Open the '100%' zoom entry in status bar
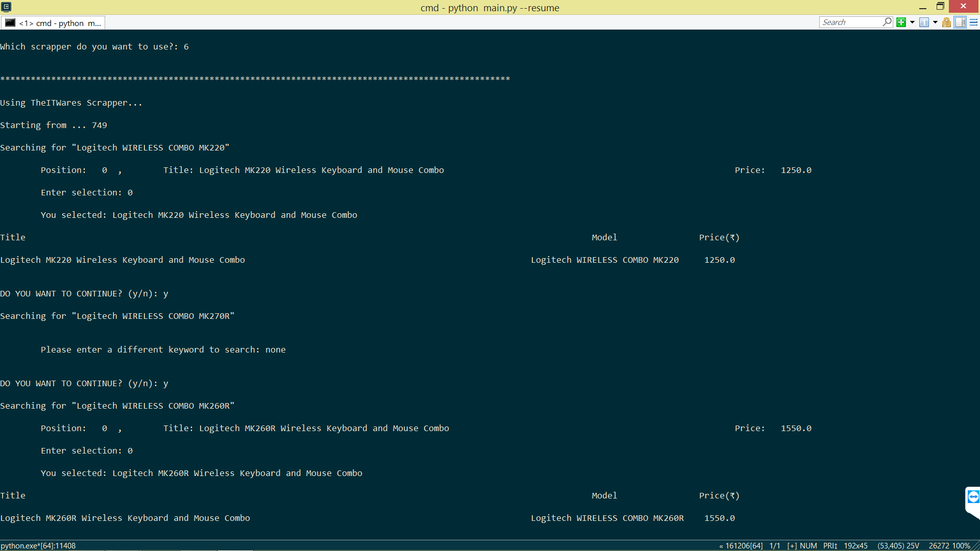Screen dimensions: 980x551 pyautogui.click(x=961, y=546)
